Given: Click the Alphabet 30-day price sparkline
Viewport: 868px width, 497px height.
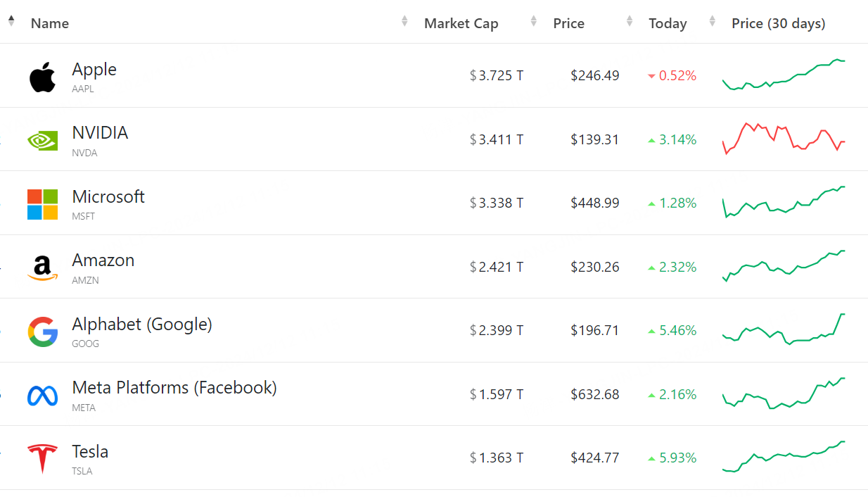Looking at the screenshot, I should click(x=784, y=329).
